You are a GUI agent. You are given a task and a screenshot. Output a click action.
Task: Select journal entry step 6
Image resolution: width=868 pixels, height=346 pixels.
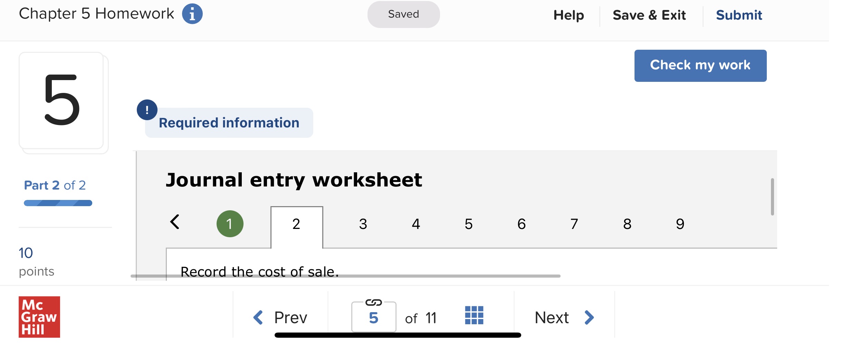[x=521, y=223]
